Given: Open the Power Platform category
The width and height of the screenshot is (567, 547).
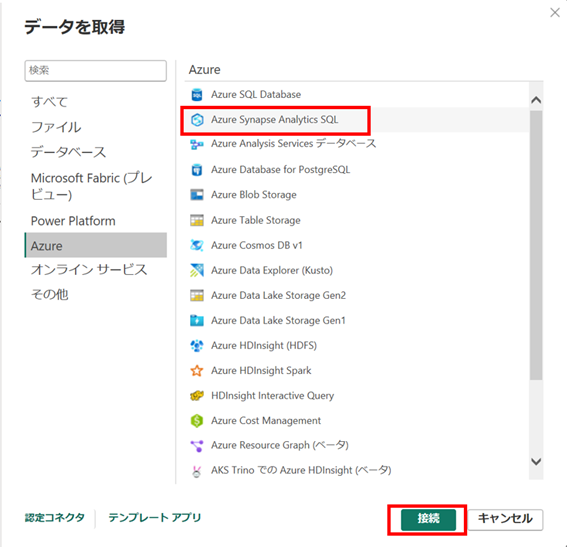Looking at the screenshot, I should point(73,221).
